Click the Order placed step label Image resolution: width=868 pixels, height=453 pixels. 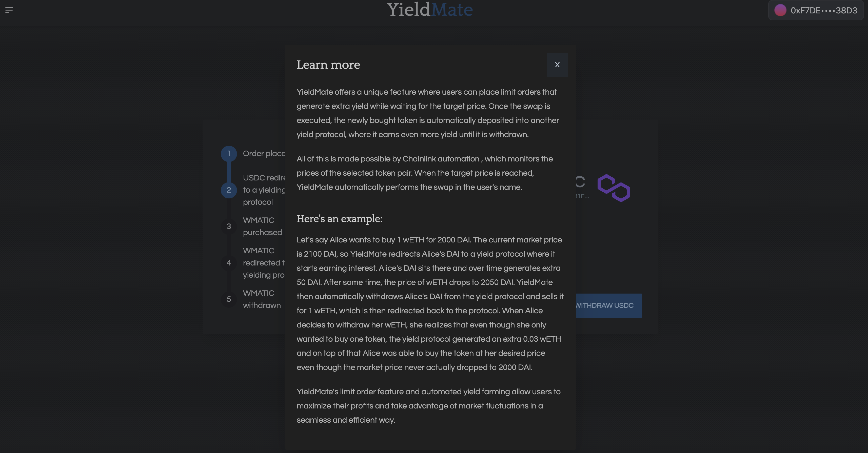(x=264, y=154)
